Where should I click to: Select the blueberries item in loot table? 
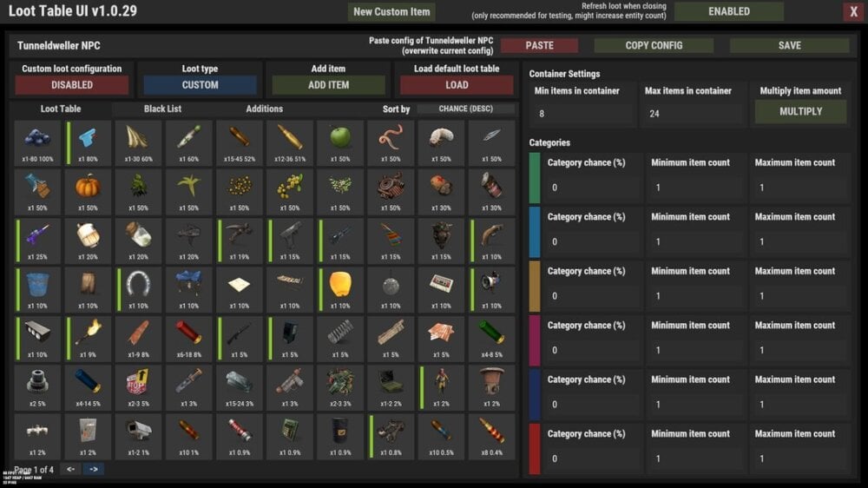pyautogui.click(x=37, y=143)
